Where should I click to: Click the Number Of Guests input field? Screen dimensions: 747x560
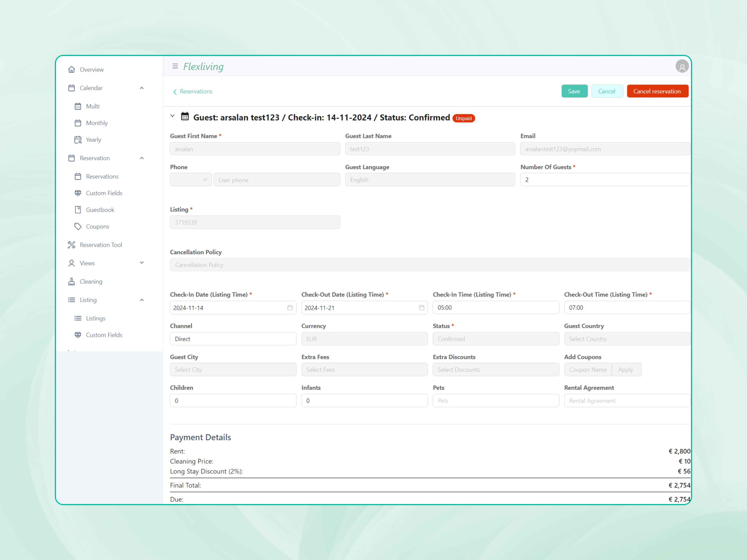[605, 180]
